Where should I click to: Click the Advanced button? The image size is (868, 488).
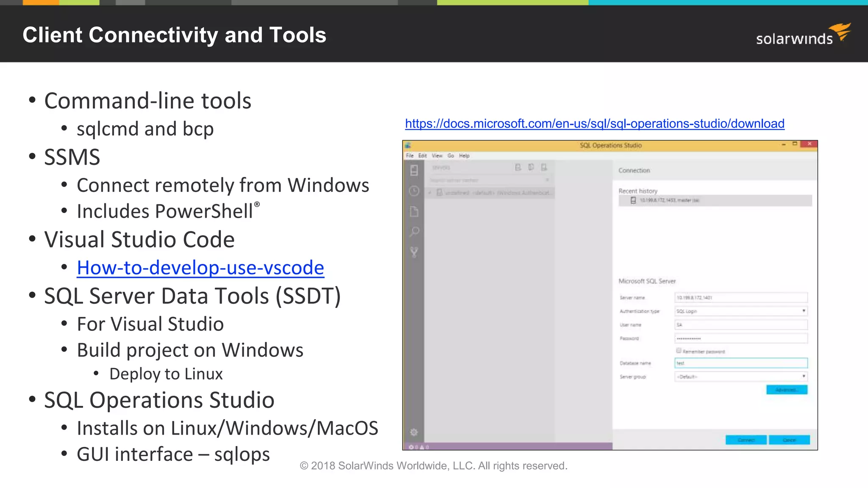point(787,390)
